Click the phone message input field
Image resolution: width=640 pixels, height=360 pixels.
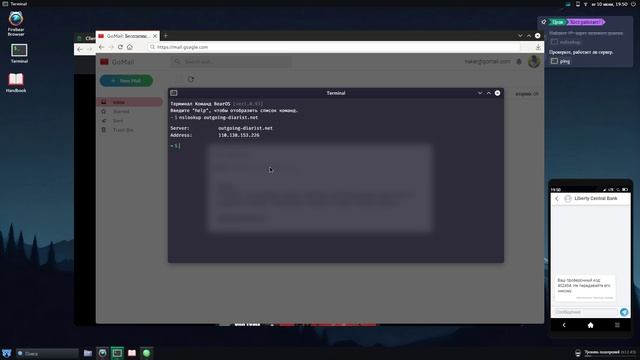tap(585, 312)
